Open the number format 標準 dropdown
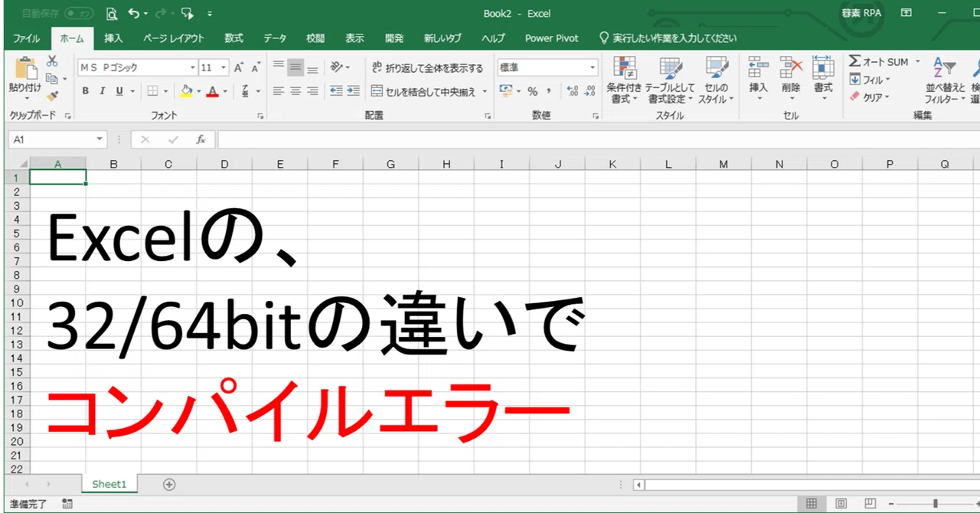 tap(593, 67)
